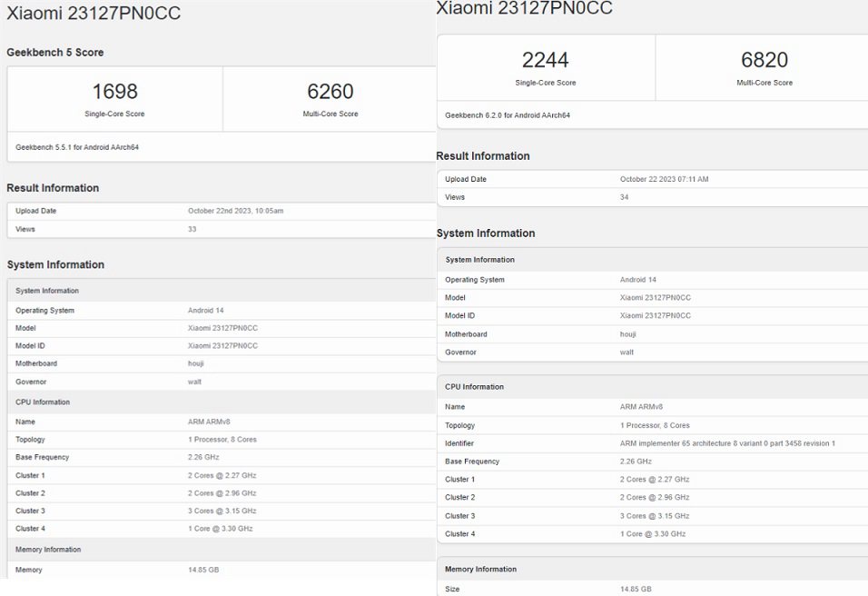Click "1 Processor, 8 Cores" in Geekbench 6 result
868x596 pixels.
point(655,425)
